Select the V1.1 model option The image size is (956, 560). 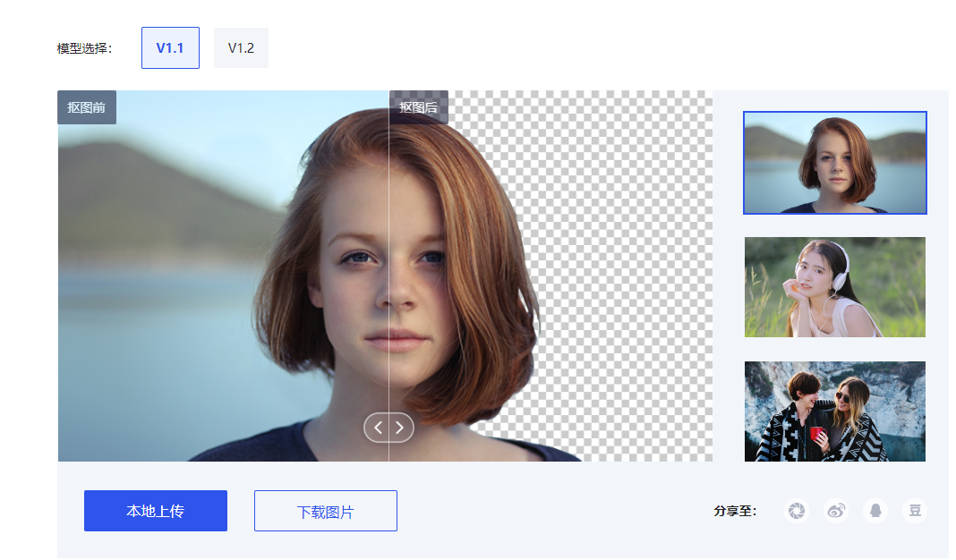point(170,48)
